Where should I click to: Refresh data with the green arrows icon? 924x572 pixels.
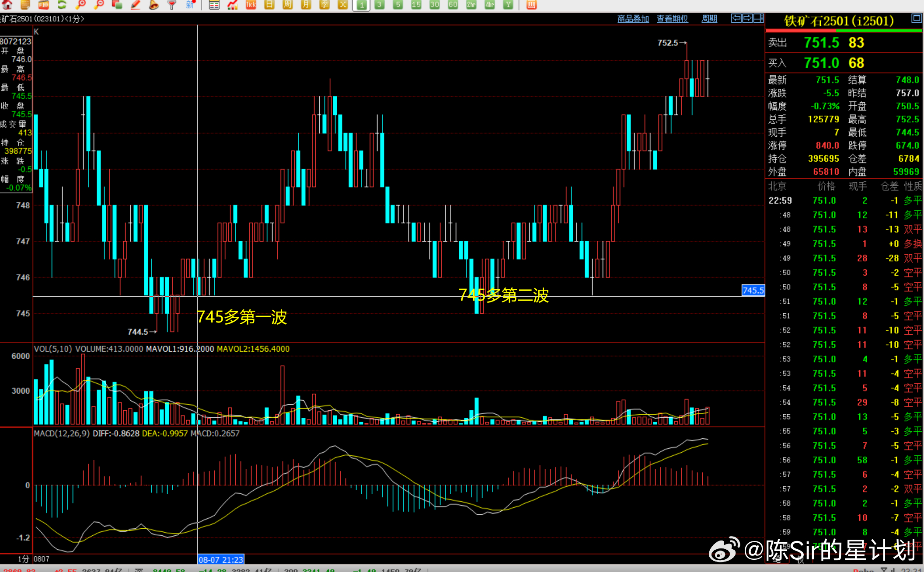(x=62, y=4)
